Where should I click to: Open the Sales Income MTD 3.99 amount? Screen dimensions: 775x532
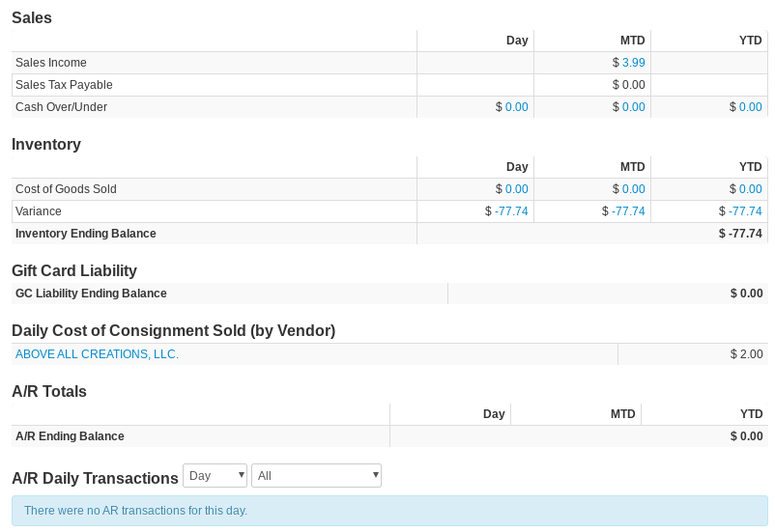(633, 63)
